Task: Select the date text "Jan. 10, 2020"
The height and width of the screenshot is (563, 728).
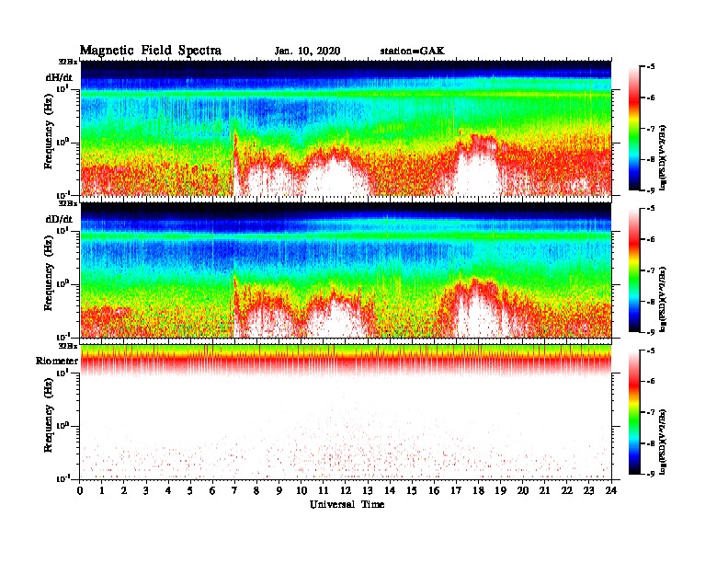Action: click(x=307, y=52)
